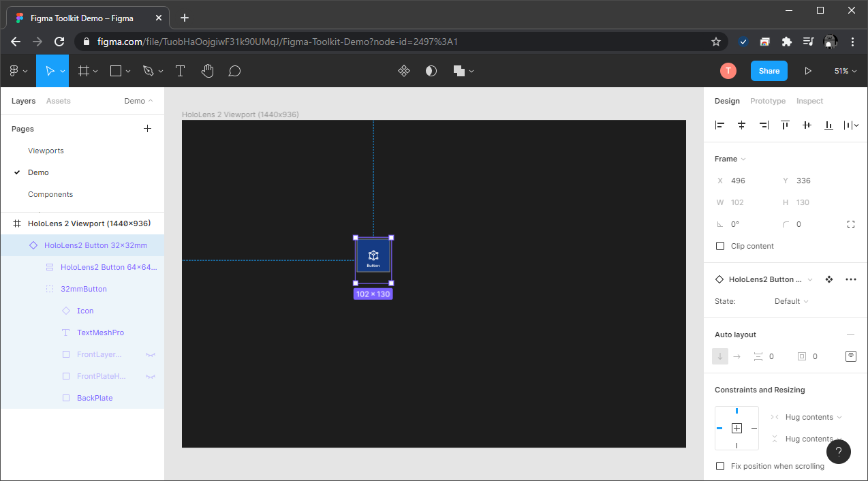Select the HoloLens 2 Viewport frame layer
This screenshot has height=481, width=868.
[82, 223]
